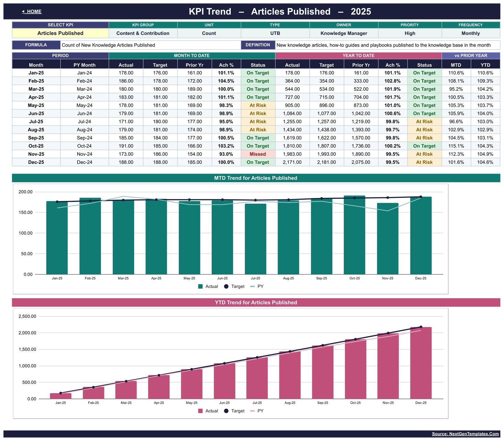The height and width of the screenshot is (441, 504).
Task: Click the Monthly frequency value
Action: (471, 33)
